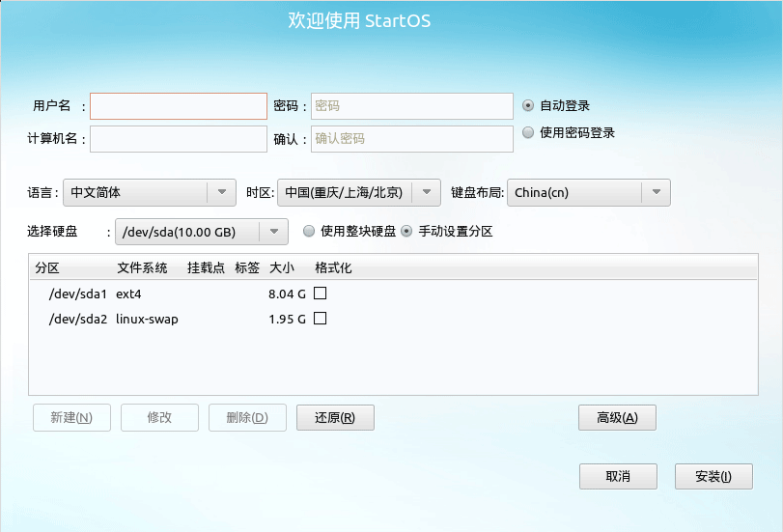783x532 pixels.
Task: Expand the timezone (时区) dropdown
Action: coord(358,192)
